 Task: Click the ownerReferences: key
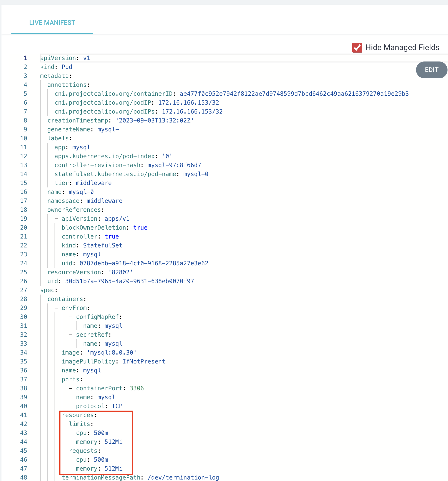76,210
